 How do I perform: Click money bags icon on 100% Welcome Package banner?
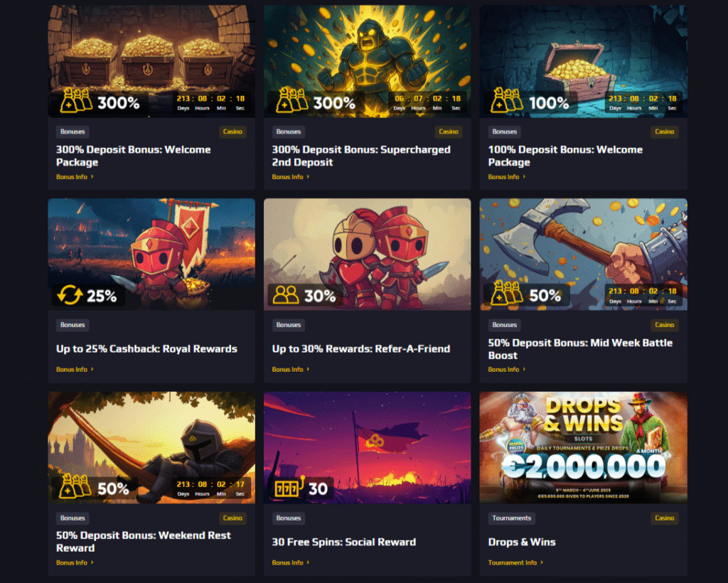tap(507, 100)
